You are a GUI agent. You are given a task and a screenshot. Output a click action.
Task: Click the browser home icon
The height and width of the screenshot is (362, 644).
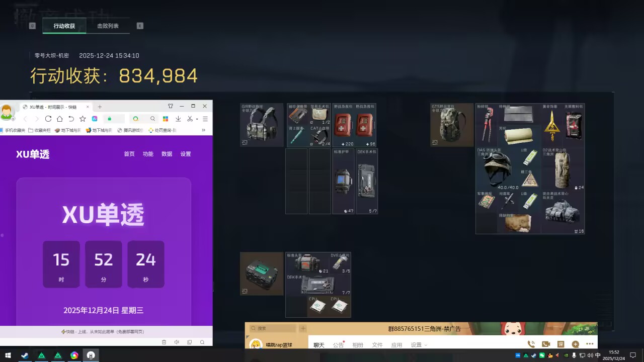[60, 119]
